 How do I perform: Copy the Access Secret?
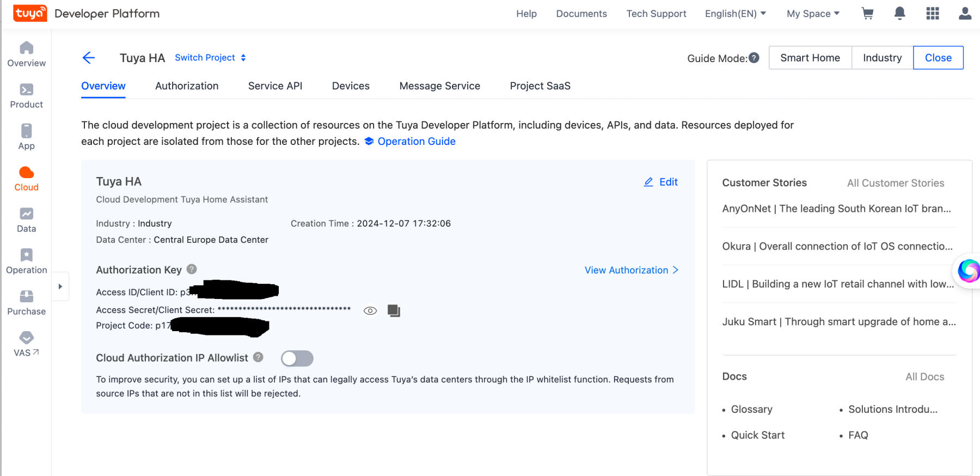[394, 311]
